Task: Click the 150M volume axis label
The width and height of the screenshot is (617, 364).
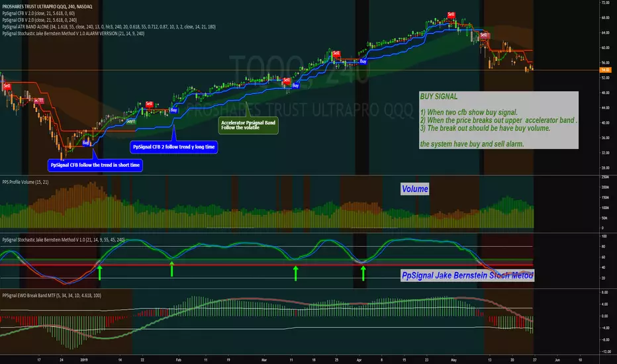Action: tap(605, 197)
